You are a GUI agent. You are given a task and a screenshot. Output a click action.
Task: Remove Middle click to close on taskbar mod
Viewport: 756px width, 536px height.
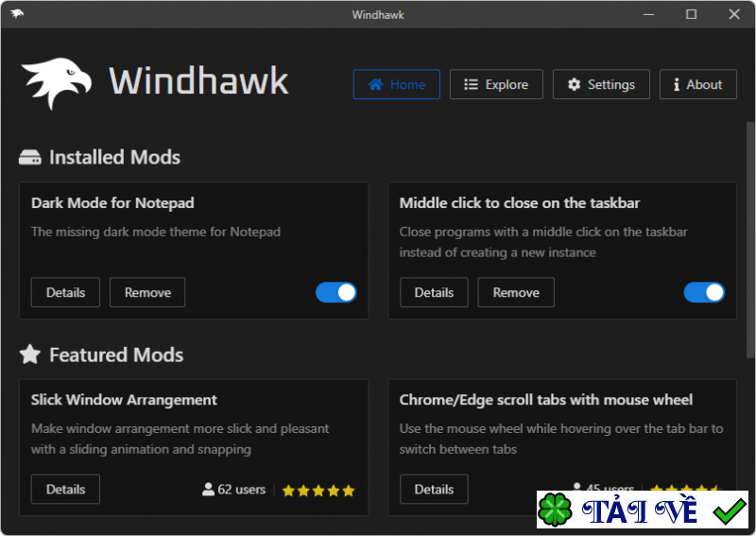point(516,292)
